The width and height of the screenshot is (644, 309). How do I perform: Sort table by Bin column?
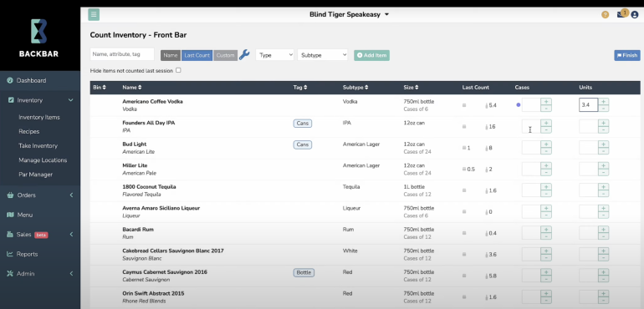tap(100, 88)
